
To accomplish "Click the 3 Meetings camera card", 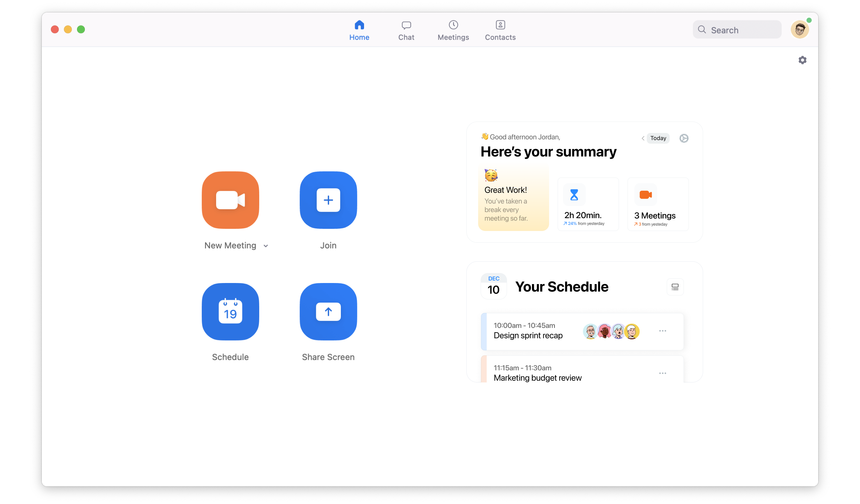I will 658,204.
